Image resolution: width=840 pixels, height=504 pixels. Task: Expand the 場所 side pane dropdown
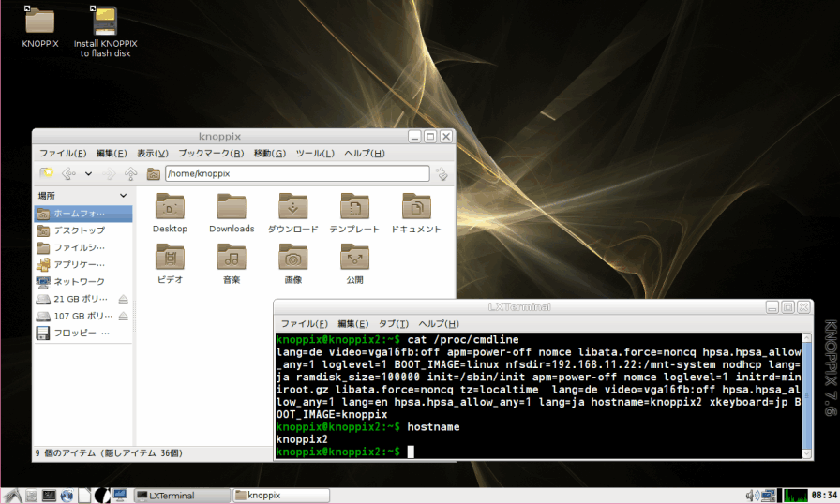pyautogui.click(x=123, y=195)
